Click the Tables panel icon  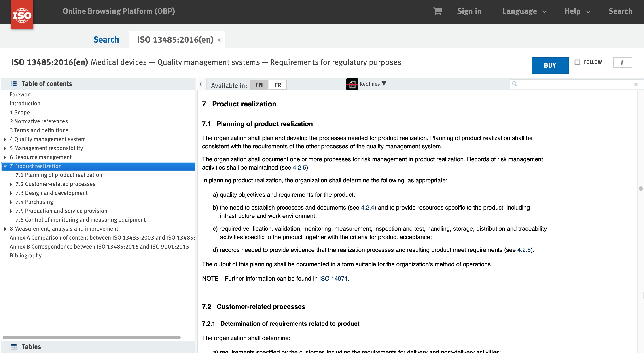point(13,347)
